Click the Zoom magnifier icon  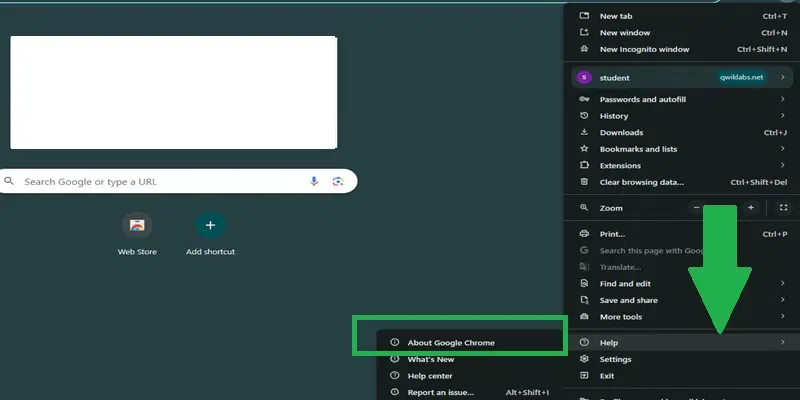pos(584,208)
